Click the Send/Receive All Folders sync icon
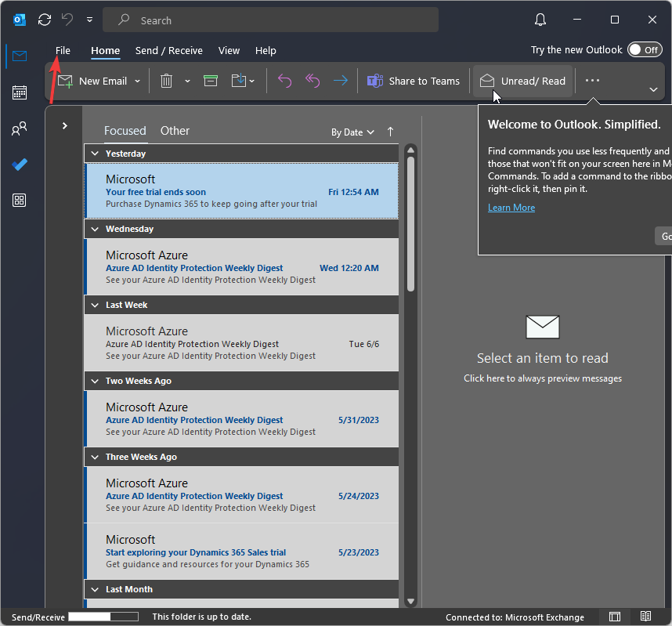Screen dimensions: 672x626 point(45,20)
